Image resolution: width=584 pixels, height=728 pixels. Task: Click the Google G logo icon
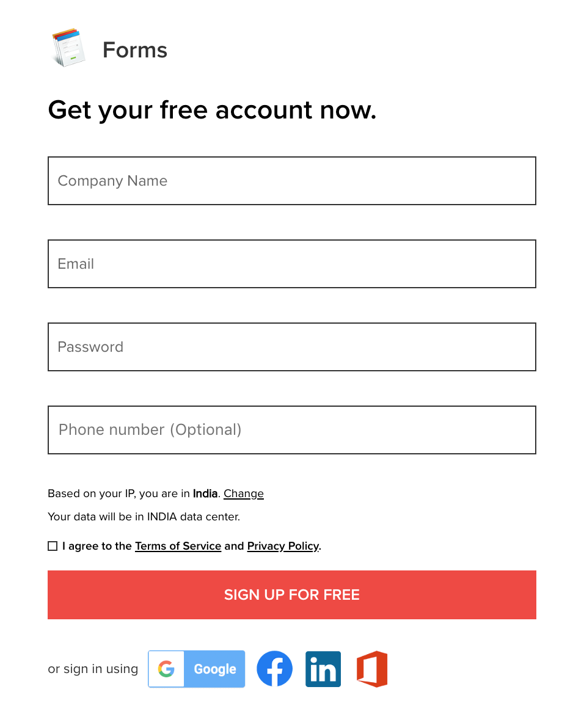166,669
